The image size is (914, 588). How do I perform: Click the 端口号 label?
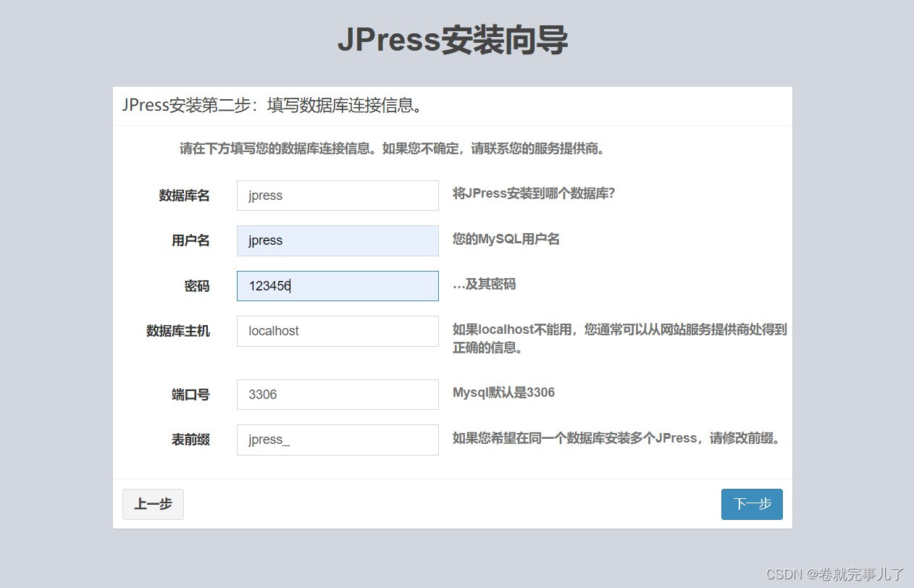click(x=191, y=395)
